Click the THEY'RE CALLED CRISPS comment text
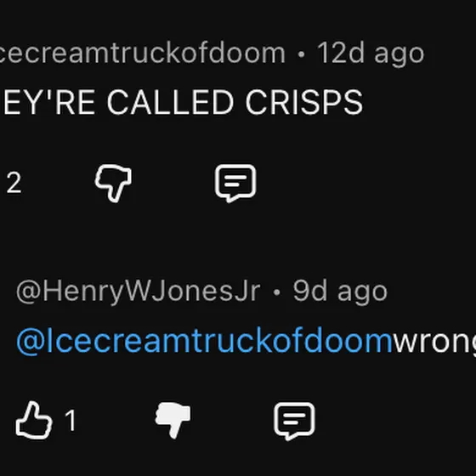This screenshot has width=476, height=476. [x=182, y=102]
